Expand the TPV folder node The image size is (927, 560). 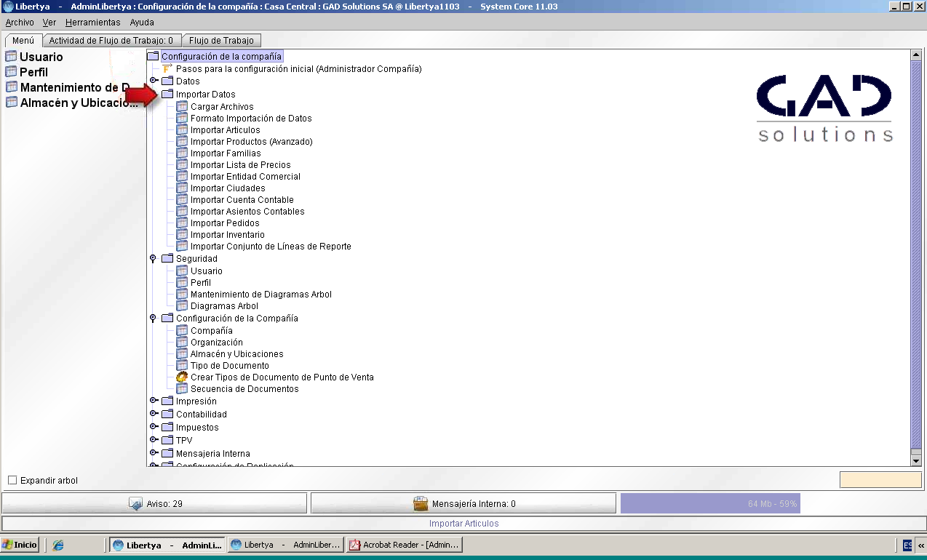coord(154,440)
